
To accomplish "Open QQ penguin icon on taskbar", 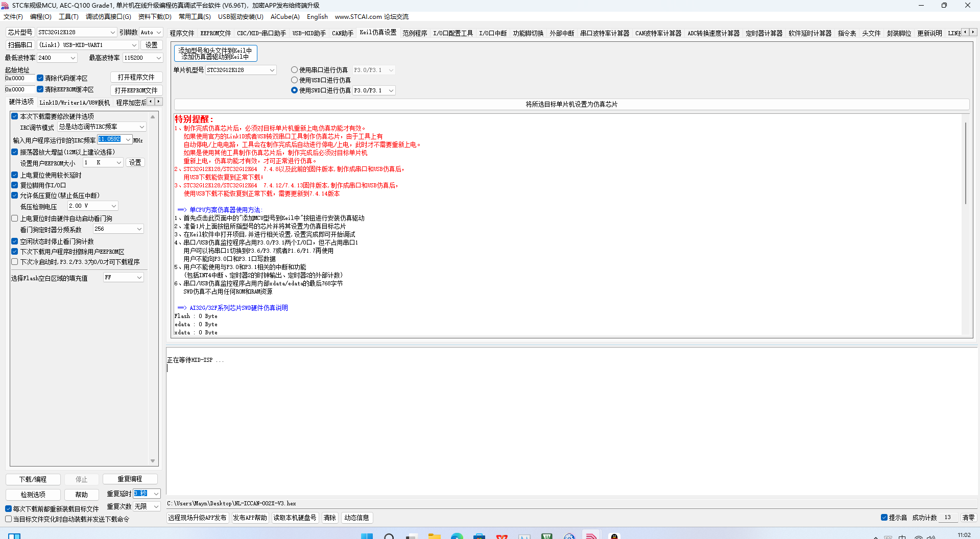I will click(x=614, y=536).
